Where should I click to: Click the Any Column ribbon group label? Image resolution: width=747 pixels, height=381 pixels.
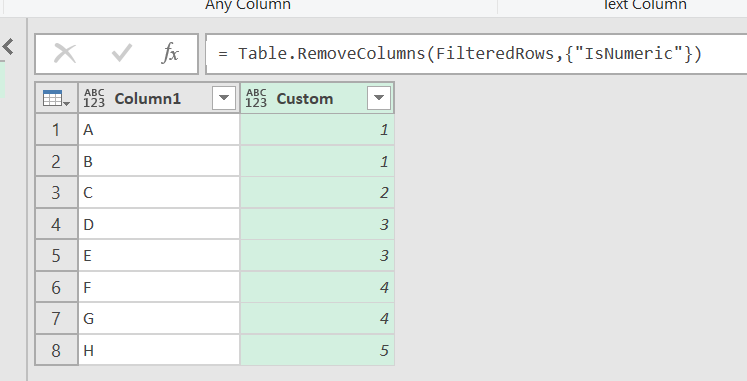[248, 5]
